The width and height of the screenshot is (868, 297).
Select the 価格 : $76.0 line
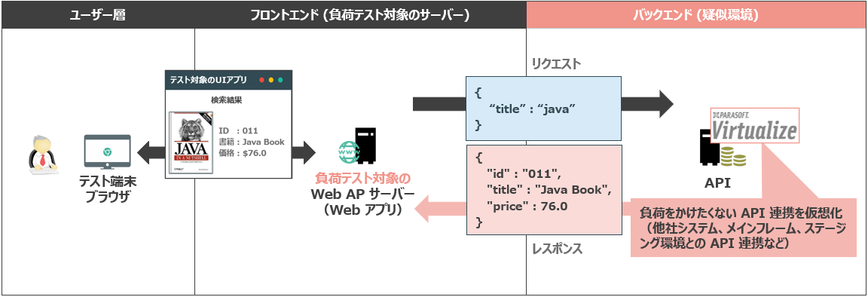point(243,153)
